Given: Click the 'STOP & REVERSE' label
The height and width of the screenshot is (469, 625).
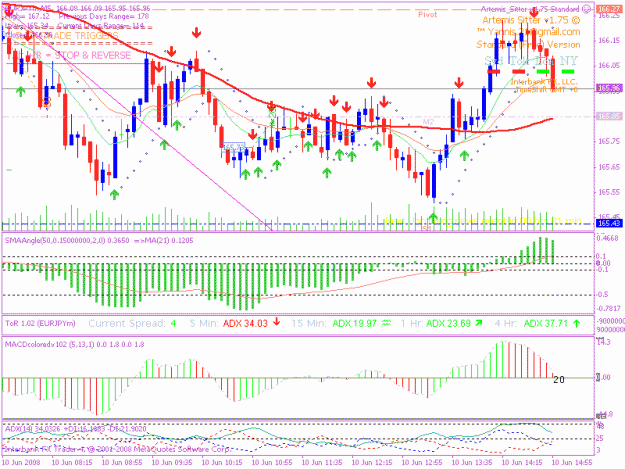Looking at the screenshot, I should pyautogui.click(x=92, y=55).
